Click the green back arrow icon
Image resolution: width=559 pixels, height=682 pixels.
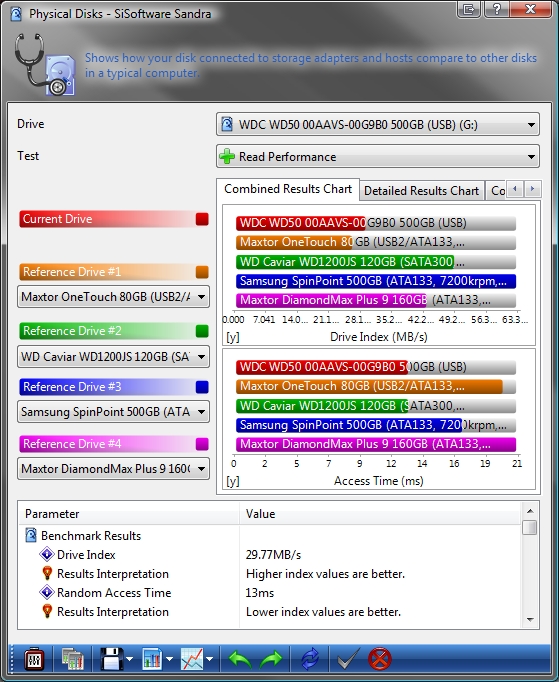point(240,659)
